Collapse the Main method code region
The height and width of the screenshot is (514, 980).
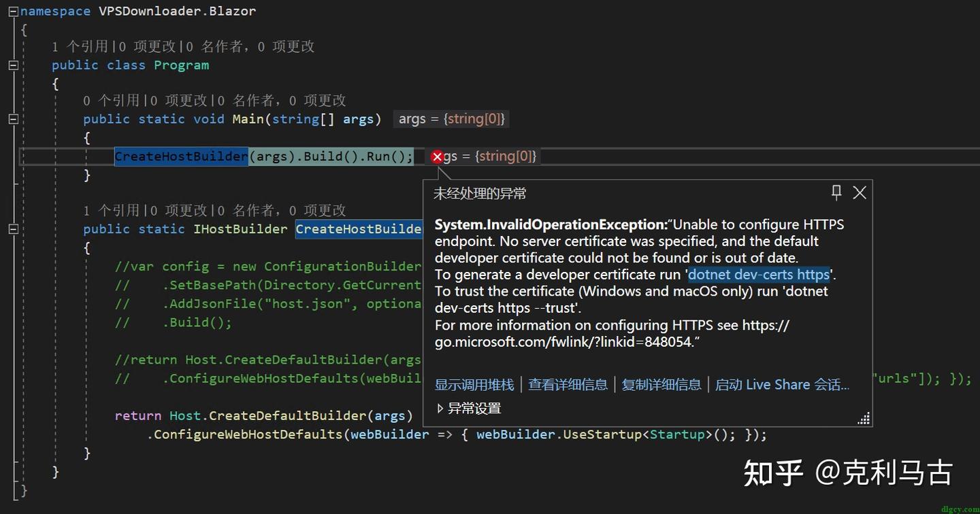tap(12, 118)
